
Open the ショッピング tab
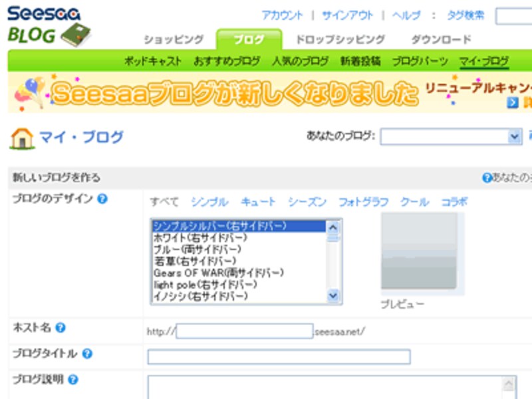(x=174, y=39)
